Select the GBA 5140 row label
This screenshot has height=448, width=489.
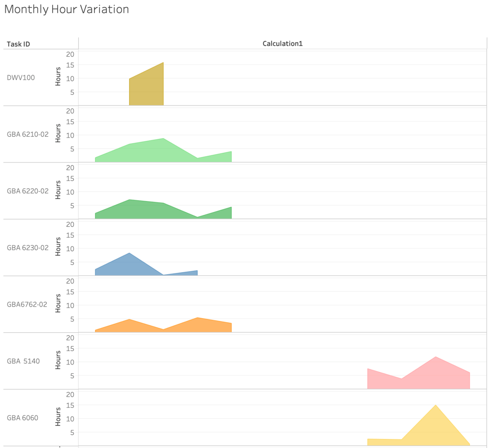pyautogui.click(x=23, y=361)
